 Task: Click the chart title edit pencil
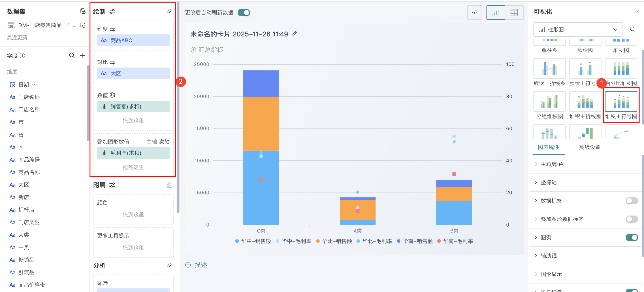coord(295,34)
